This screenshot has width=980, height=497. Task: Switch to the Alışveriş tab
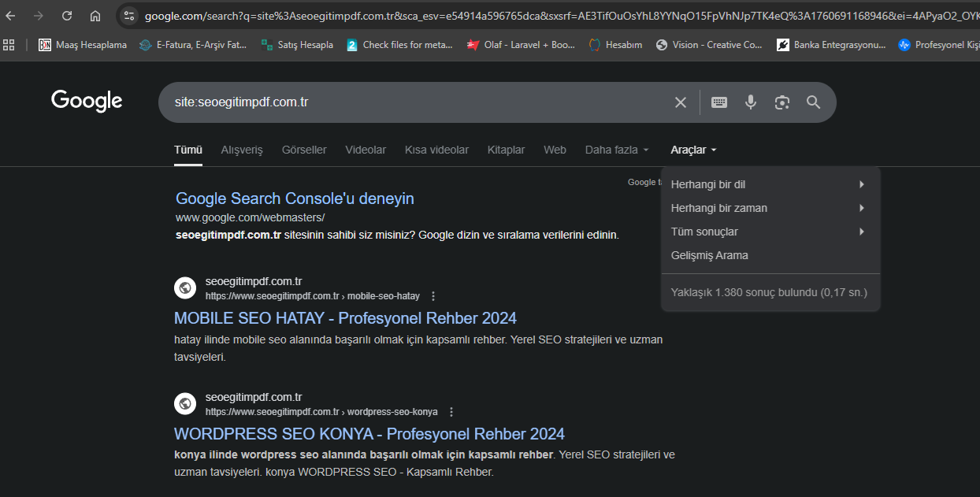242,150
